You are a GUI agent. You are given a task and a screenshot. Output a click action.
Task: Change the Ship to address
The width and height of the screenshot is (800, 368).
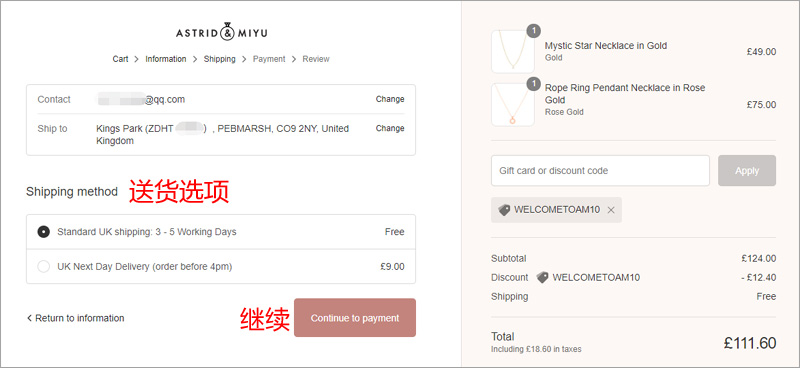pyautogui.click(x=390, y=128)
